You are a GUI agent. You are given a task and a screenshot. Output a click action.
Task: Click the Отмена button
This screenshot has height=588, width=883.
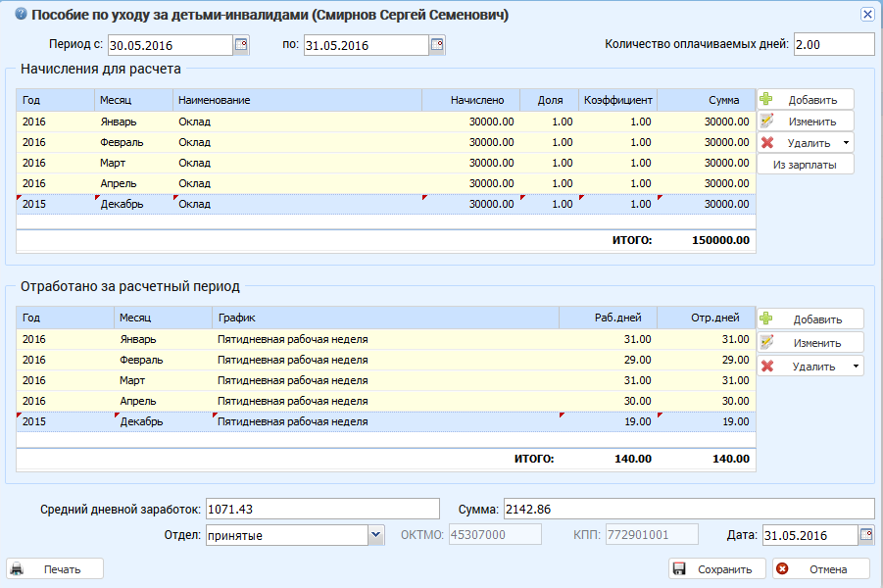coord(821,568)
